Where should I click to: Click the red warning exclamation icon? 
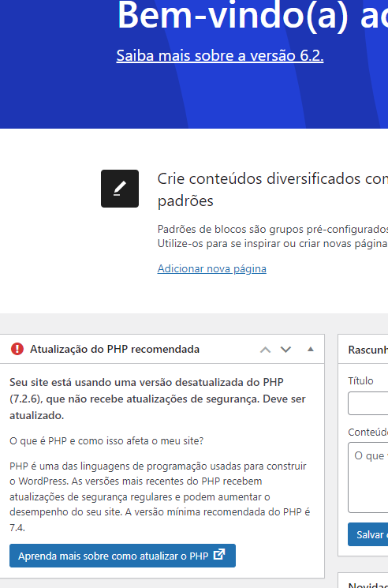(17, 349)
